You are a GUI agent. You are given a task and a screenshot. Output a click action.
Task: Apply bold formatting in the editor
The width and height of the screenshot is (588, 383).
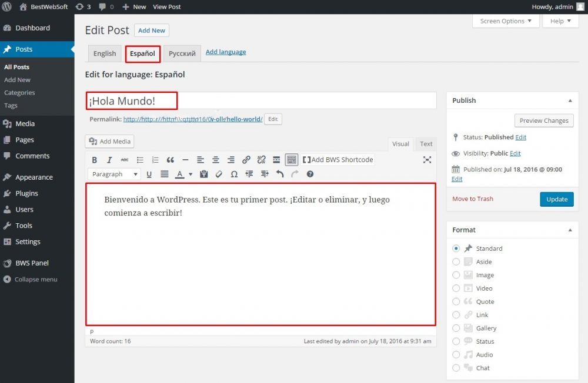click(x=94, y=159)
